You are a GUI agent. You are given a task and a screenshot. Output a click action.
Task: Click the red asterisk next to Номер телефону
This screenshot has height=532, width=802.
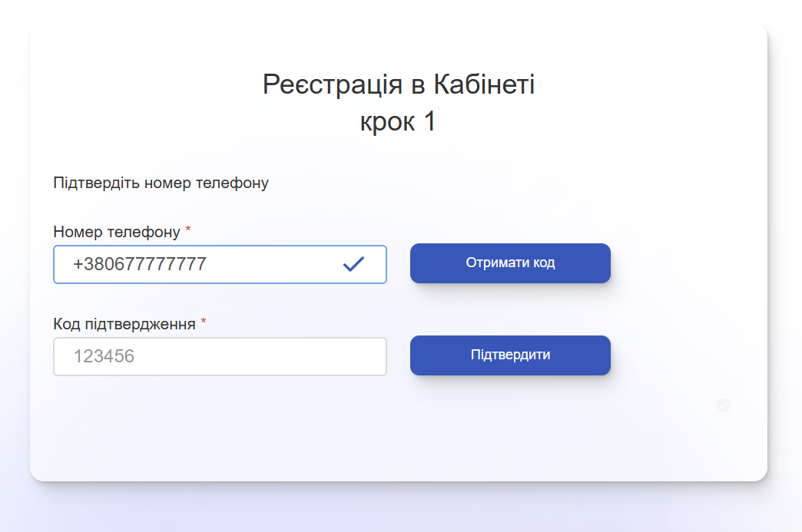coord(187,229)
